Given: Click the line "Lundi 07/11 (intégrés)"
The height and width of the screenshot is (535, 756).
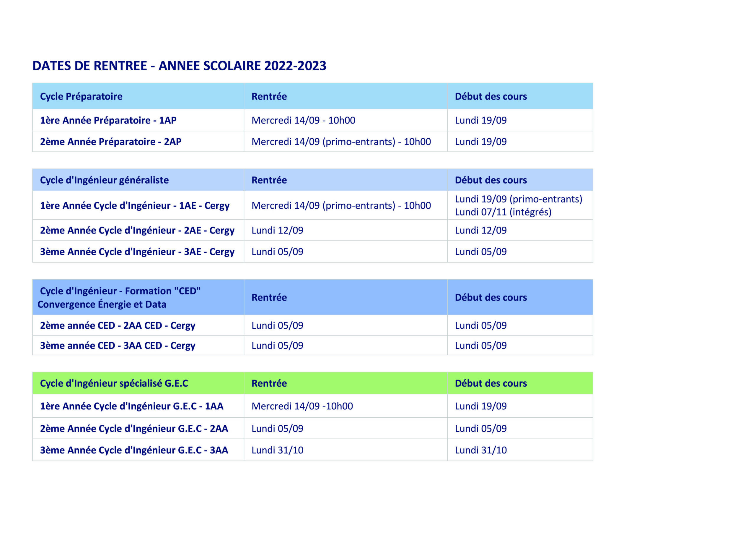Looking at the screenshot, I should [x=503, y=212].
